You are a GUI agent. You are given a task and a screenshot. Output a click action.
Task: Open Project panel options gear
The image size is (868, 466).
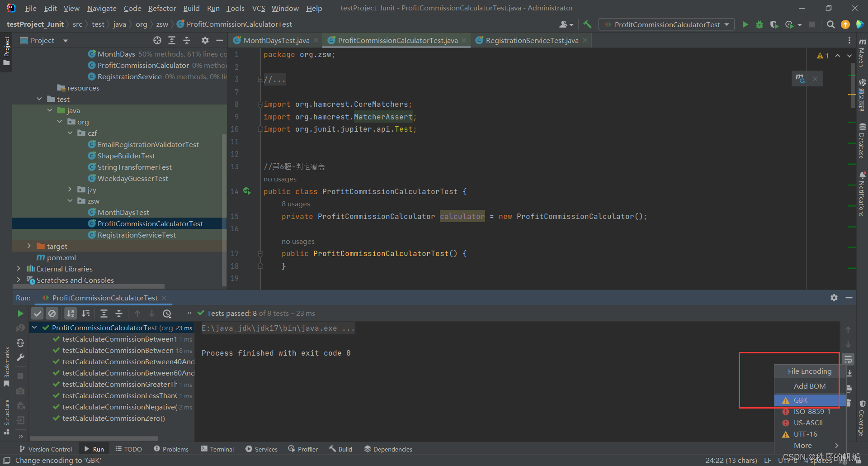[205, 40]
